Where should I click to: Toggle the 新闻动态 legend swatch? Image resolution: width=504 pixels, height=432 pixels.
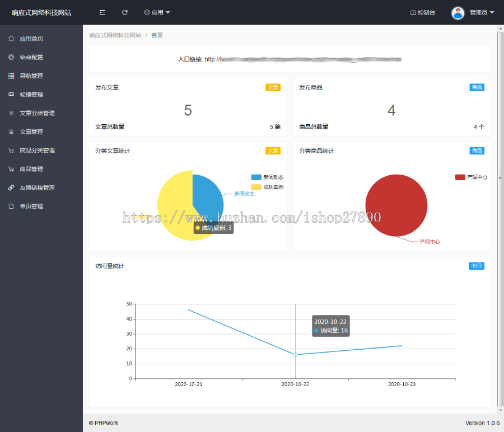256,177
